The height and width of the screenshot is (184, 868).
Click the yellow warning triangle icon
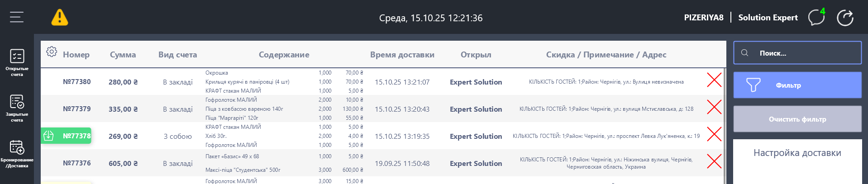(x=59, y=18)
